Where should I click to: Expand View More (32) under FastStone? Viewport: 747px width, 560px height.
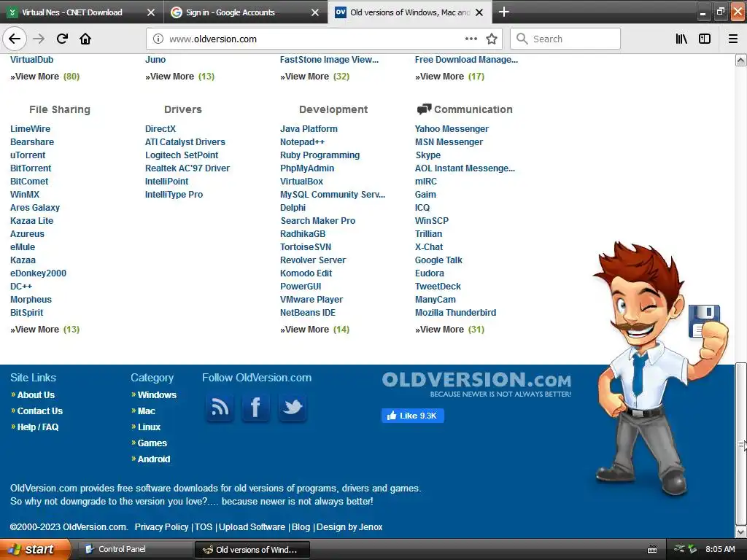[x=314, y=76]
